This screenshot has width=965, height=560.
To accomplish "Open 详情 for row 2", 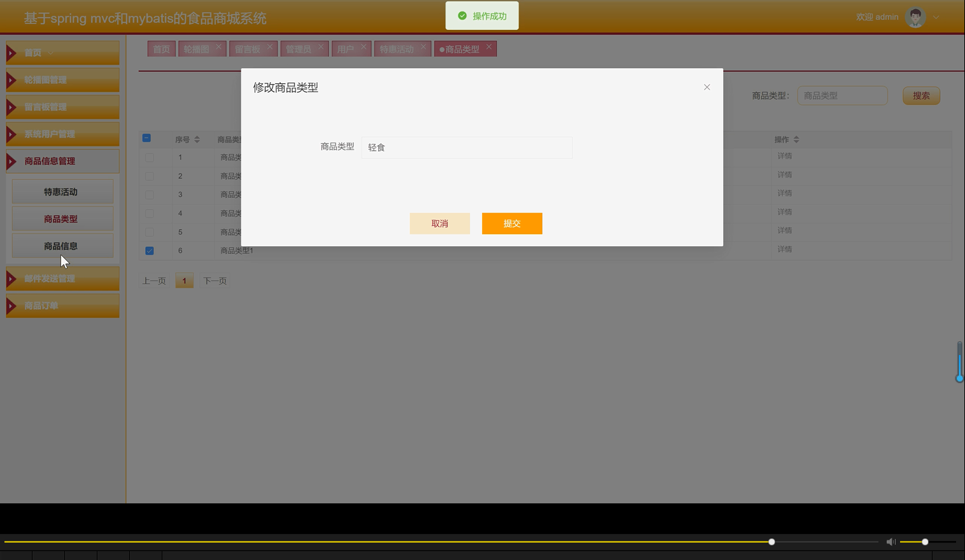I will pos(784,174).
